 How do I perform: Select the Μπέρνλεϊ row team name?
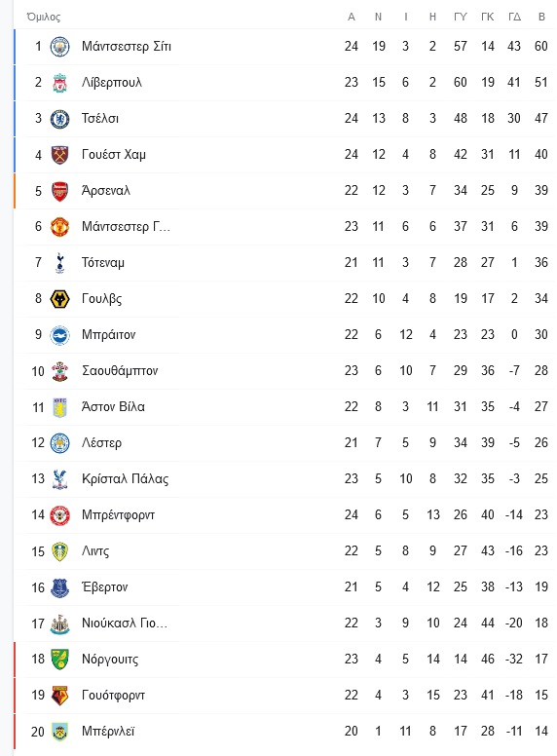click(108, 732)
